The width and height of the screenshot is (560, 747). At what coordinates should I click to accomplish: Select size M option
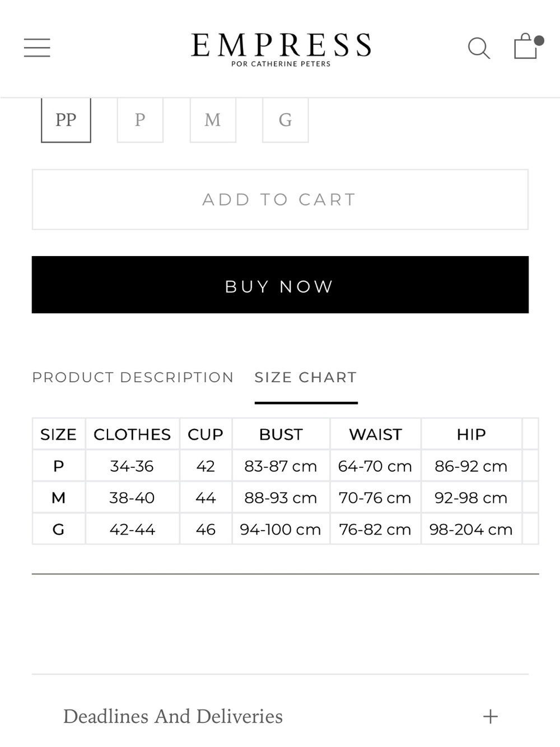[213, 120]
